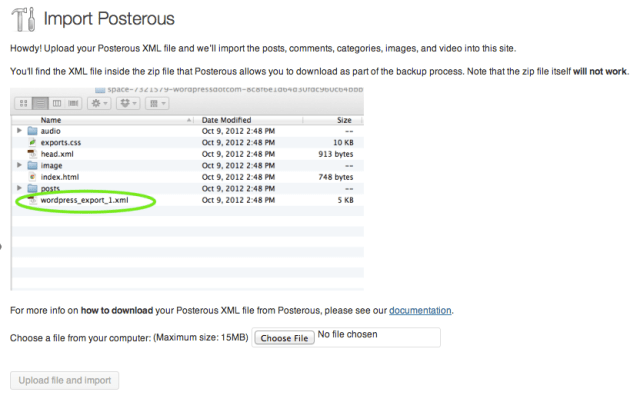Switch Finder to icon view
Viewport: 640px width, 402px height.
tap(24, 104)
